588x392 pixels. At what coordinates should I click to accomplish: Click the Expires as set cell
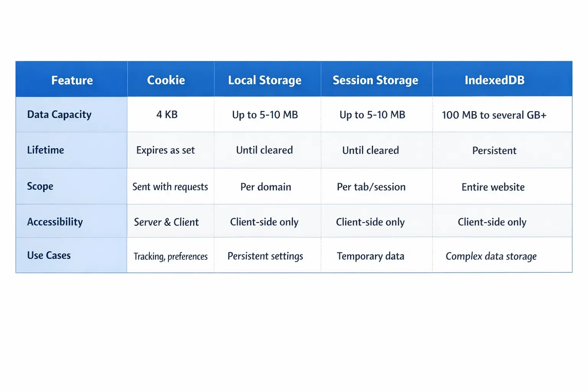[x=165, y=150]
